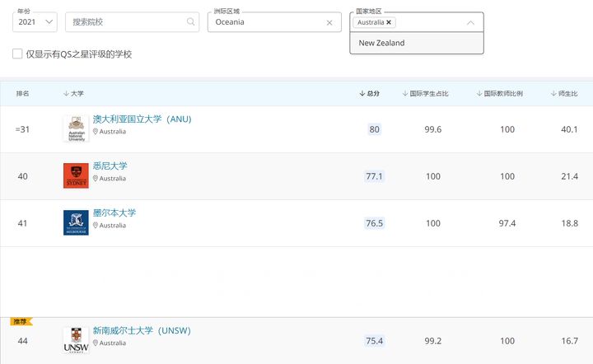The height and width of the screenshot is (364, 593).
Task: Open Australian National University (ANU) link
Action: [142, 119]
